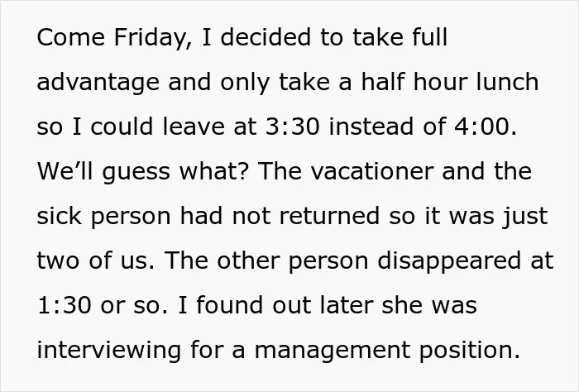The width and height of the screenshot is (579, 392).
Task: Click the time "3:30" in the text
Action: coord(292,127)
